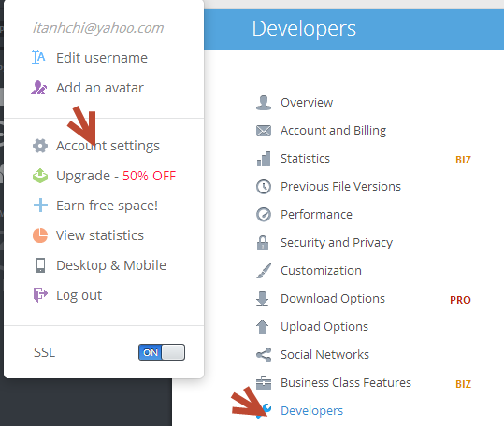504x426 pixels.
Task: Click the clock icon for Previous File Versions
Action: click(x=264, y=187)
